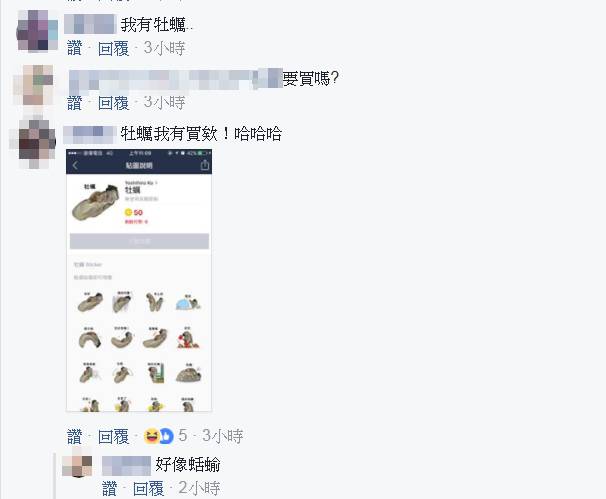Open avatar of '好像蛞蝓' replier

[77, 463]
